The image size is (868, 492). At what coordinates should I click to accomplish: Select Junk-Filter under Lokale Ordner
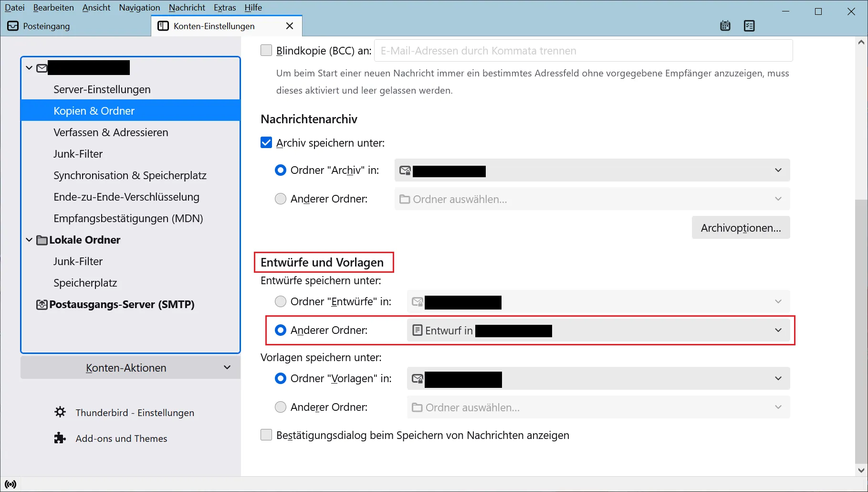[x=130, y=261]
